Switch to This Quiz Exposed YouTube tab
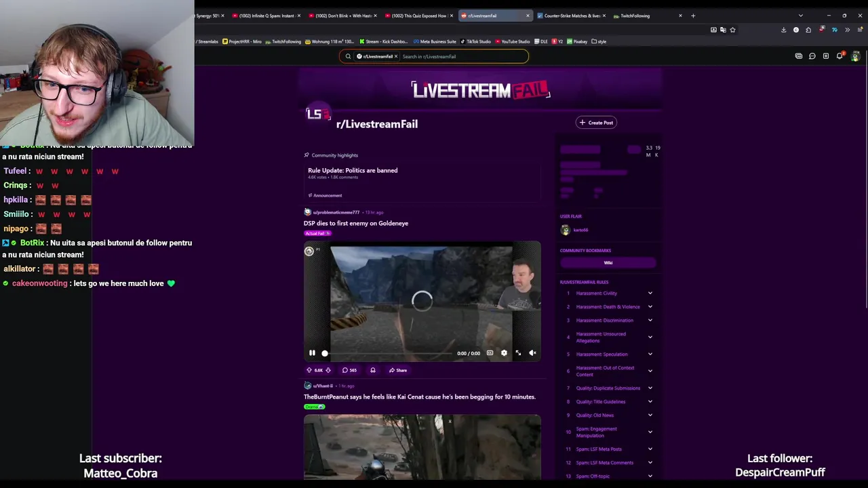Viewport: 868px width, 488px height. (x=418, y=16)
